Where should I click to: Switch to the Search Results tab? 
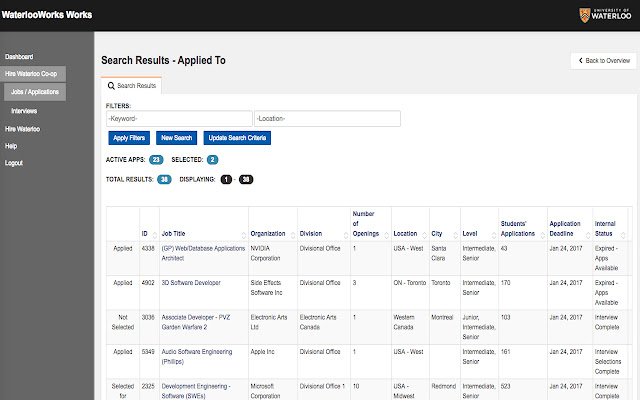click(131, 86)
